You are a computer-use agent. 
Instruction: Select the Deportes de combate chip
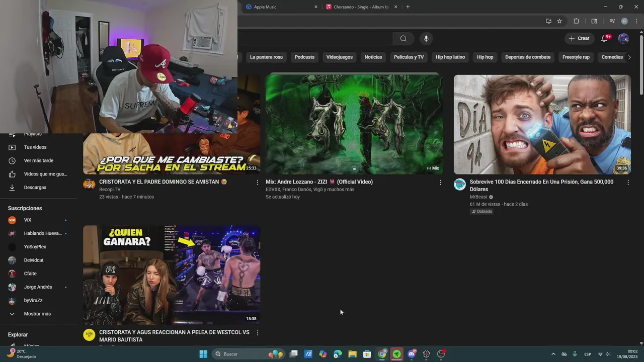[528, 57]
